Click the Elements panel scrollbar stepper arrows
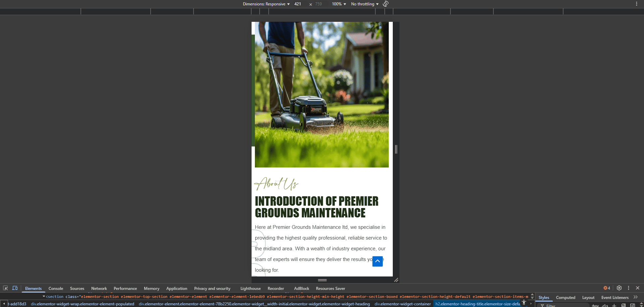Viewport: 644px width, 307px height. (x=532, y=297)
